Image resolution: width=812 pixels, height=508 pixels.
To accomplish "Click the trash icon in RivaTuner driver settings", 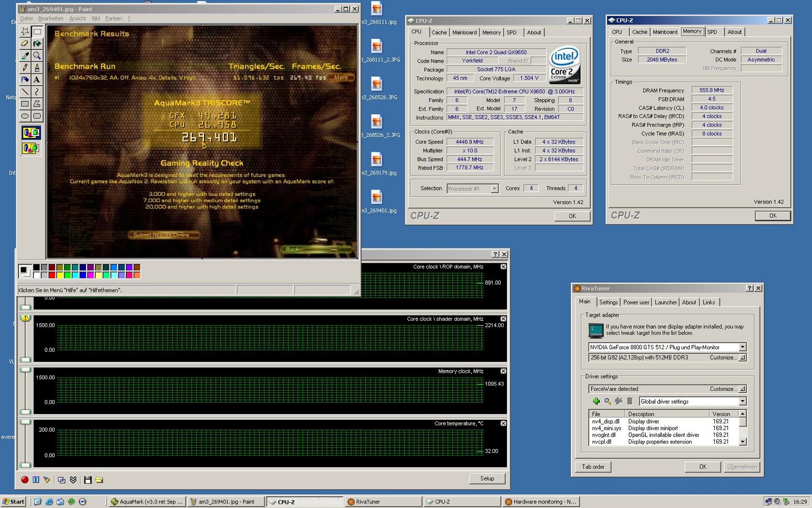I will click(x=630, y=401).
